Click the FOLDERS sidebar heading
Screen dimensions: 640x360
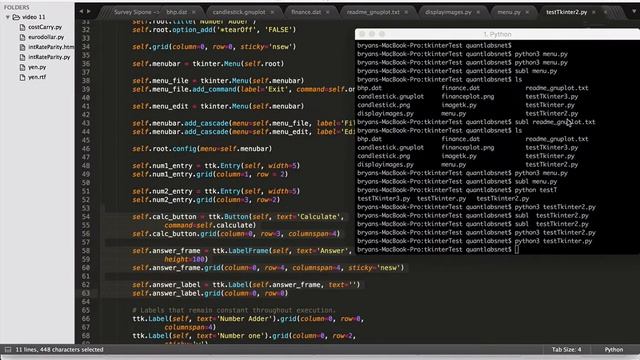(17, 7)
